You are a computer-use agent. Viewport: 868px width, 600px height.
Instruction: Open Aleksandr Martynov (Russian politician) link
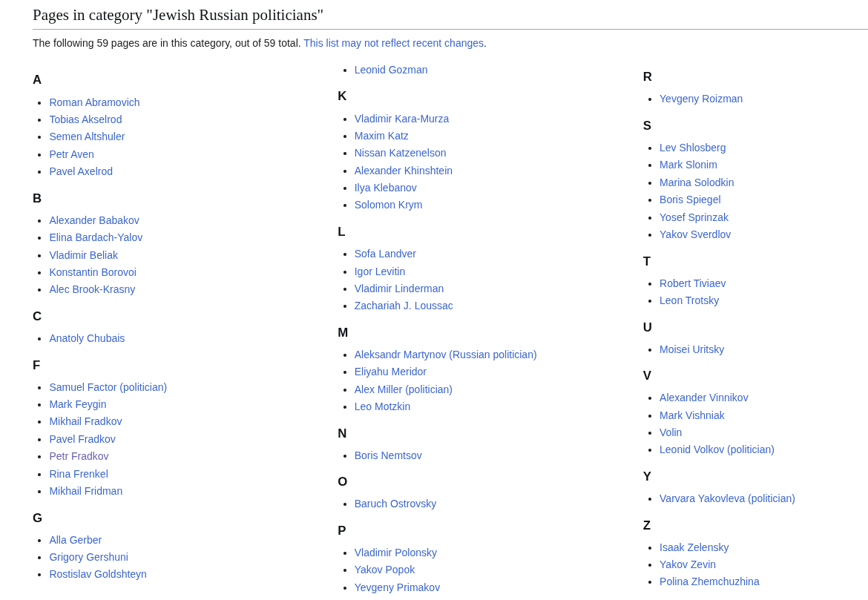coord(446,355)
